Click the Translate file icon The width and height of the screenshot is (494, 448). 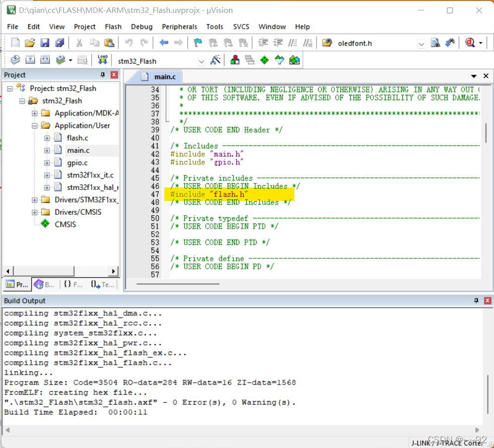15,60
